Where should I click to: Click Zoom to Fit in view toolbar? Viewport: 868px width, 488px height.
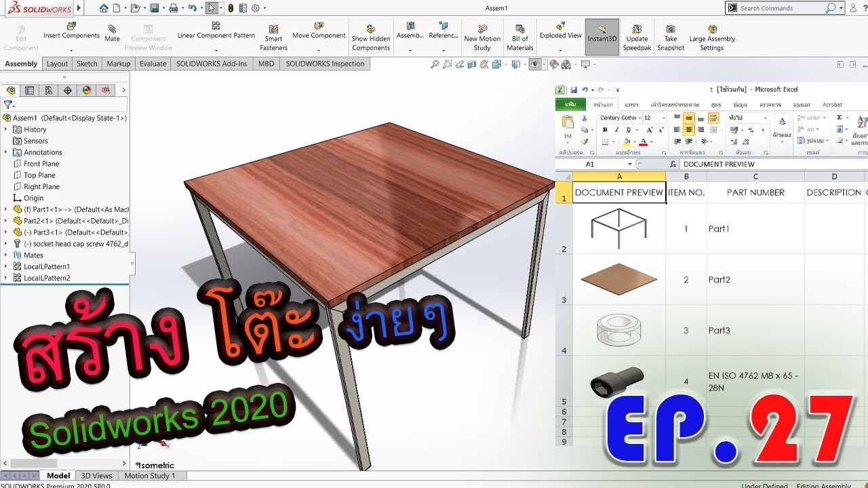(435, 64)
